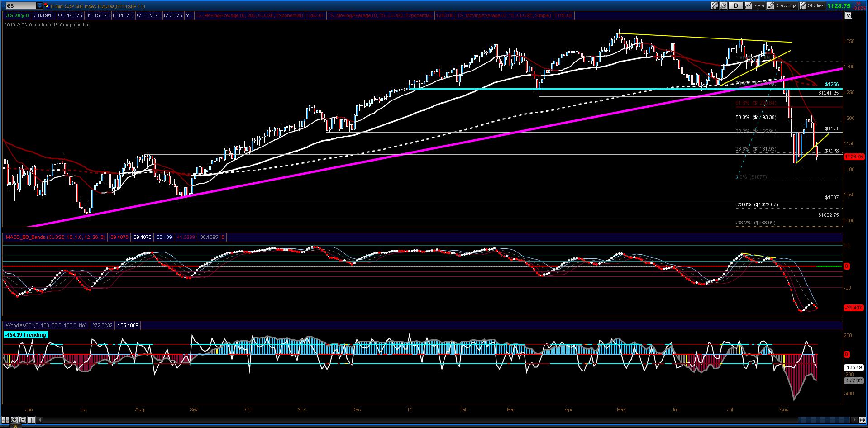Click the $1241.25 price level label

[x=829, y=93]
